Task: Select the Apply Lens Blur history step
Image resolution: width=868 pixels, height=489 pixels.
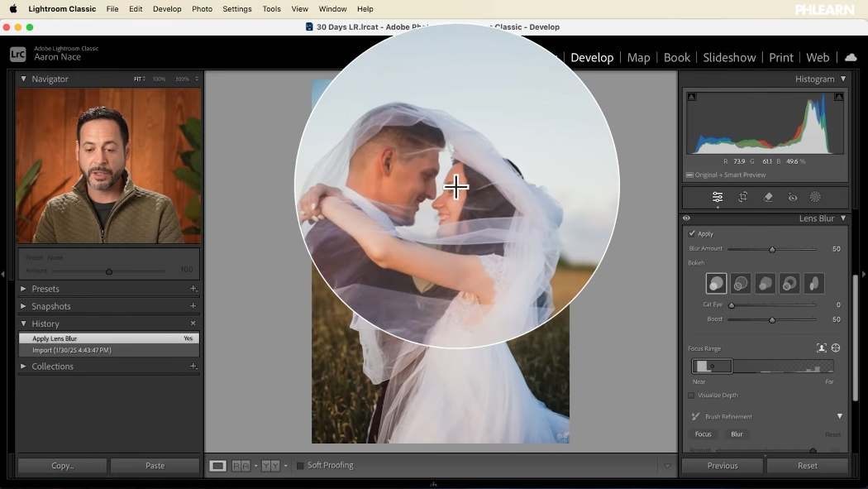Action: [x=109, y=338]
